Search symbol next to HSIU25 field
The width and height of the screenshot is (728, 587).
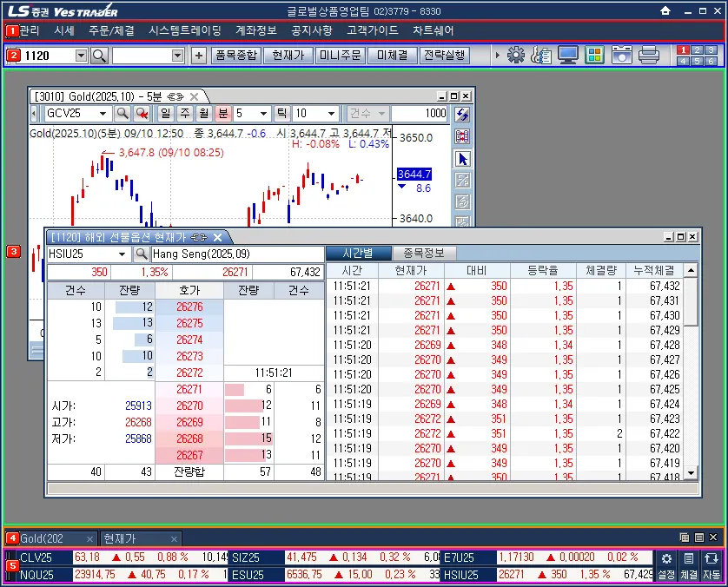click(141, 254)
